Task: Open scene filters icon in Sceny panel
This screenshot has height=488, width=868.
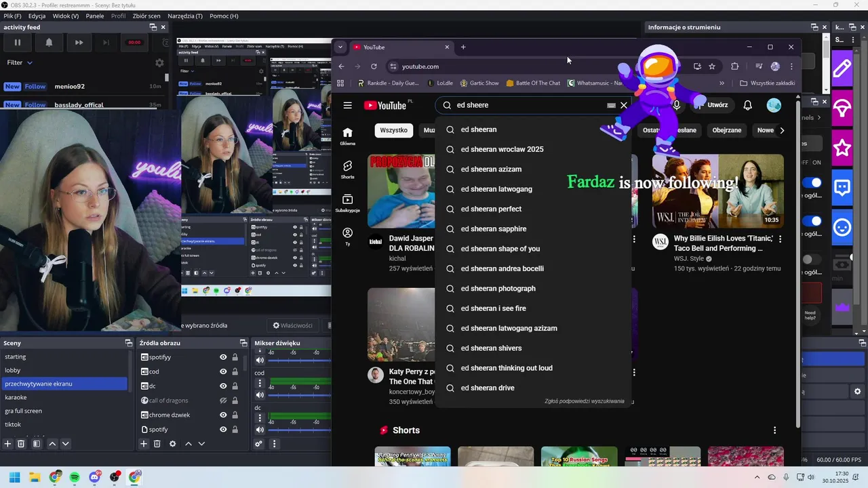Action: click(37, 444)
